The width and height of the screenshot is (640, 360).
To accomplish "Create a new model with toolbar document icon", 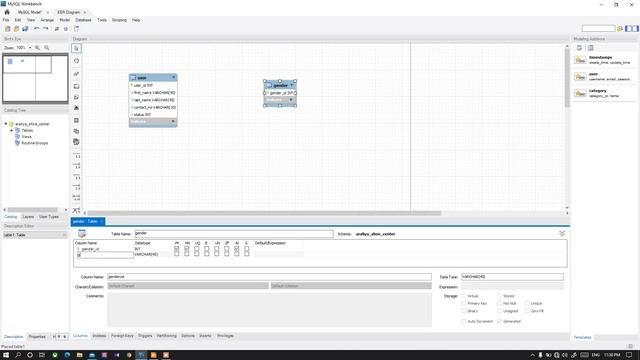I will pos(8,29).
